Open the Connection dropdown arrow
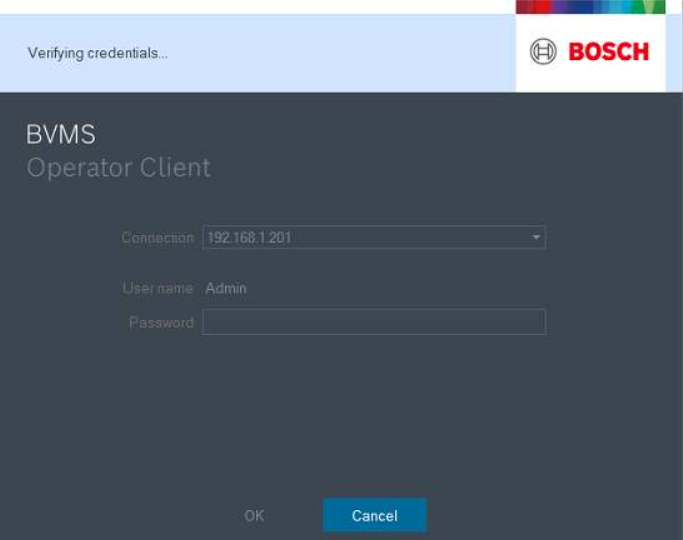This screenshot has width=683, height=540. point(536,237)
